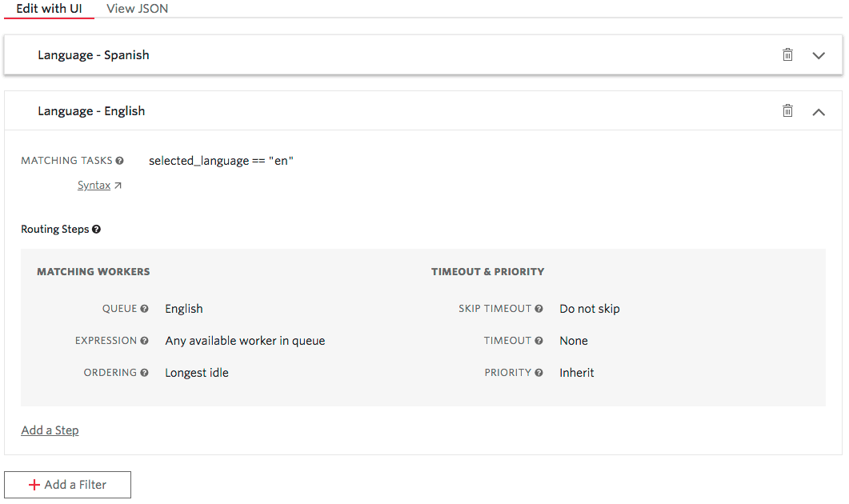Delete the Language - Spanish filter

click(x=787, y=54)
